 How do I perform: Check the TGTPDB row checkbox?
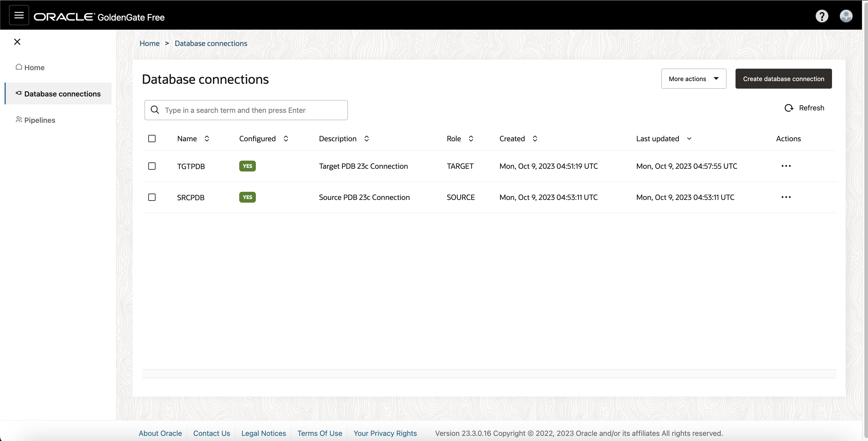pos(152,166)
